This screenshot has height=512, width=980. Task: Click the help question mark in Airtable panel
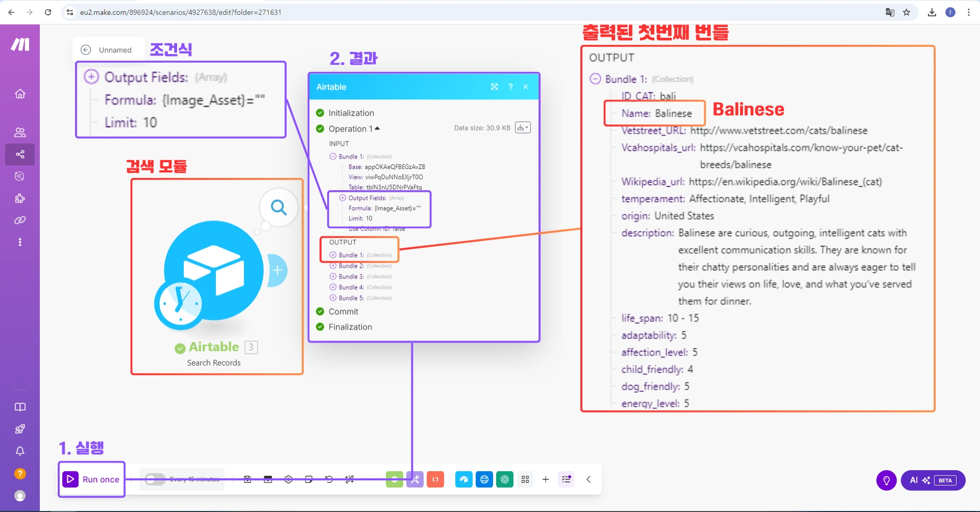click(x=510, y=87)
